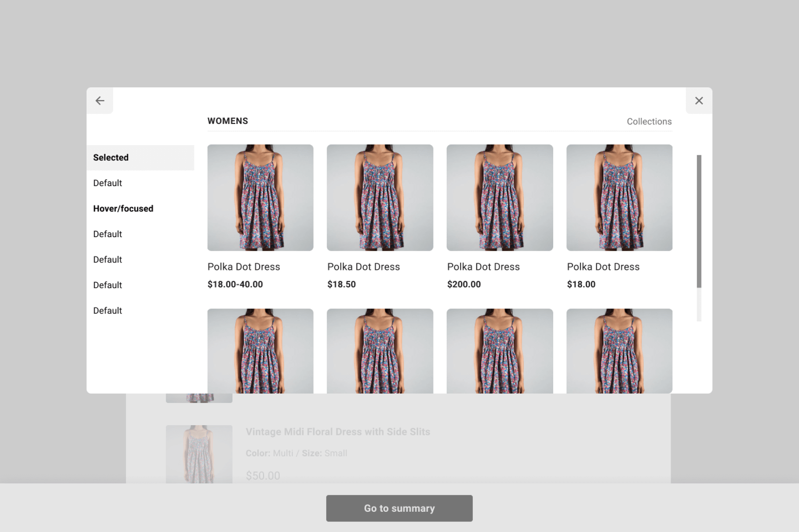Click Vintage Midi Floral Dress title in background
Viewport: 799px width, 532px height.
tap(338, 432)
